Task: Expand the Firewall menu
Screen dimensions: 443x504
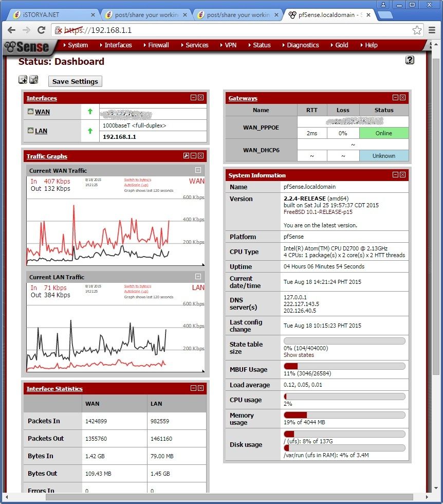Action: tap(158, 45)
